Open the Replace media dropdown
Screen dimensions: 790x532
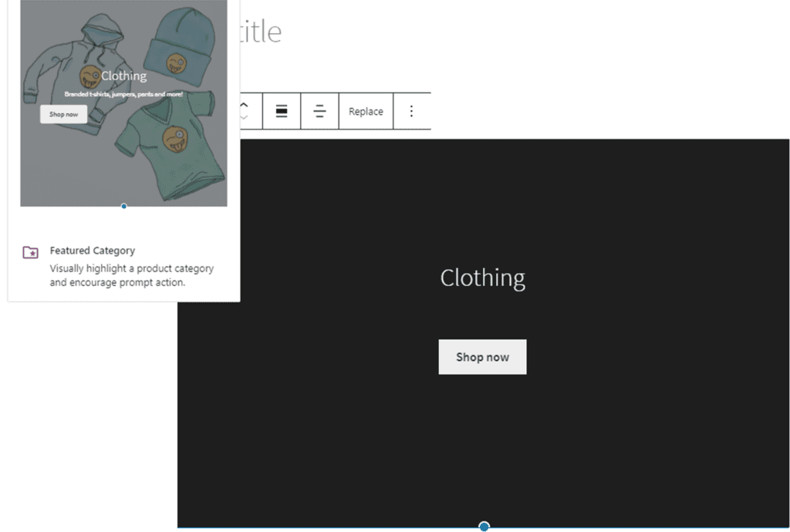(x=366, y=110)
